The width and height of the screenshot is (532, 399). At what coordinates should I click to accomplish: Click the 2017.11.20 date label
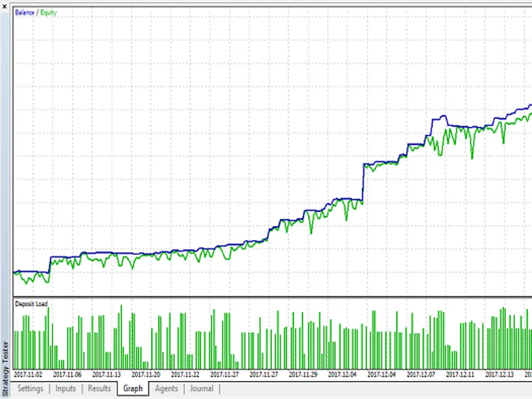(x=146, y=374)
